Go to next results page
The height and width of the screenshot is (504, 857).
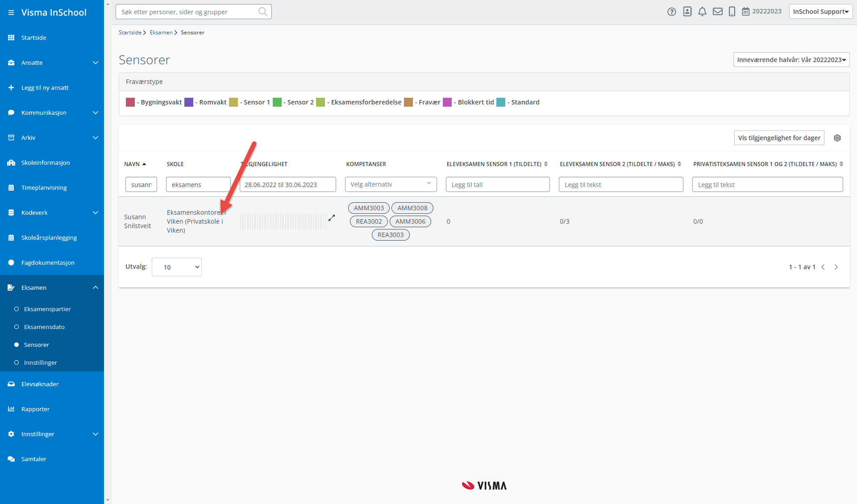coord(836,267)
